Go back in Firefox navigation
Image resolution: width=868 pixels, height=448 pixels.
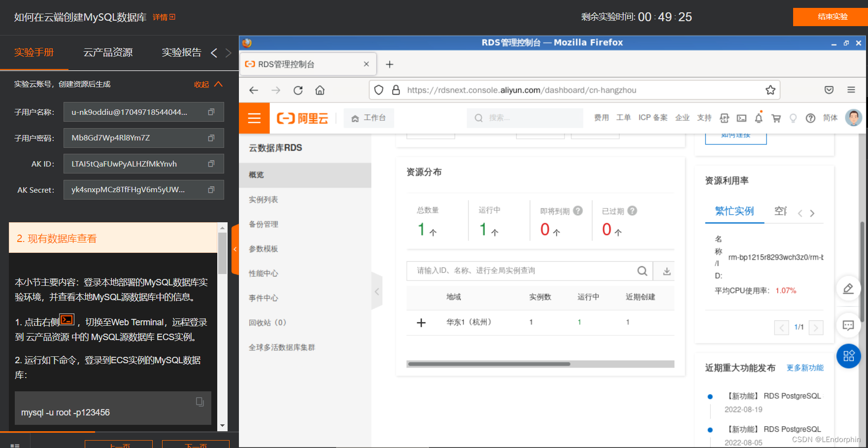(254, 90)
